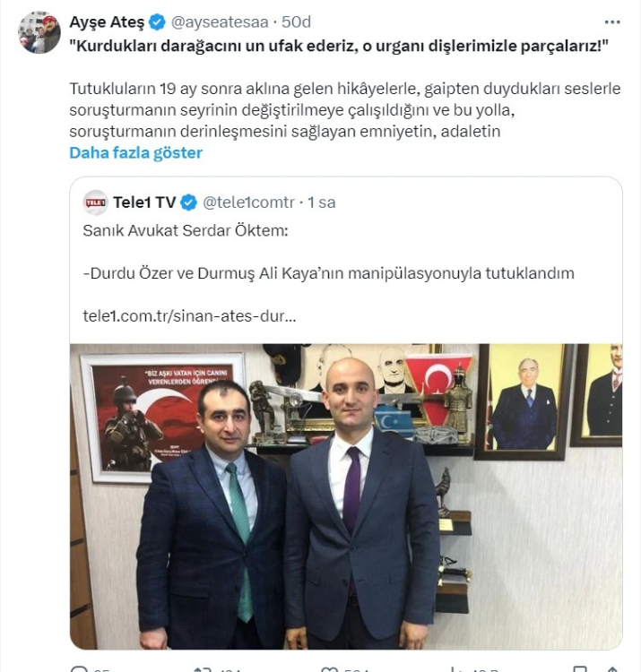Open the quoted tweet at Sanık Avukat Serdar Öktem

click(x=186, y=230)
